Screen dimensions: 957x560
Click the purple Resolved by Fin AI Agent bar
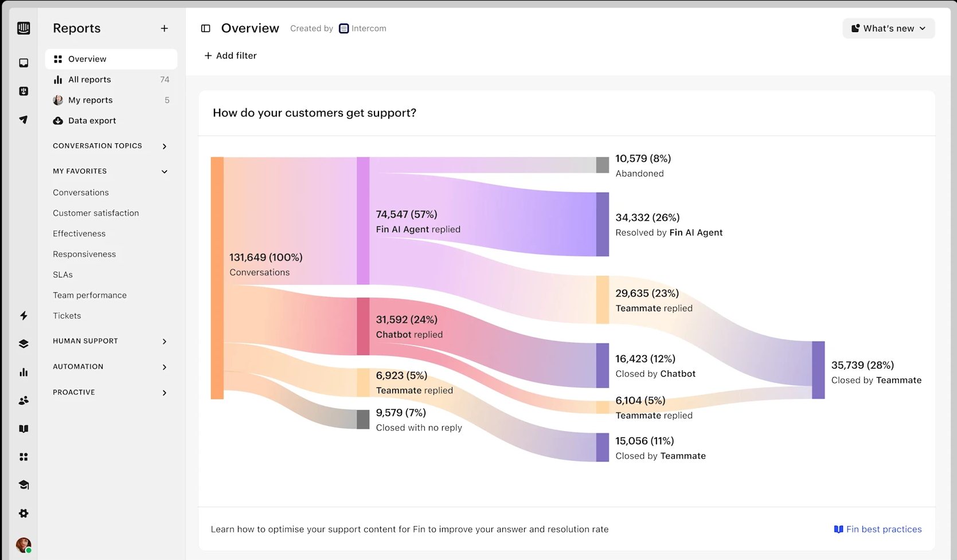pyautogui.click(x=603, y=225)
